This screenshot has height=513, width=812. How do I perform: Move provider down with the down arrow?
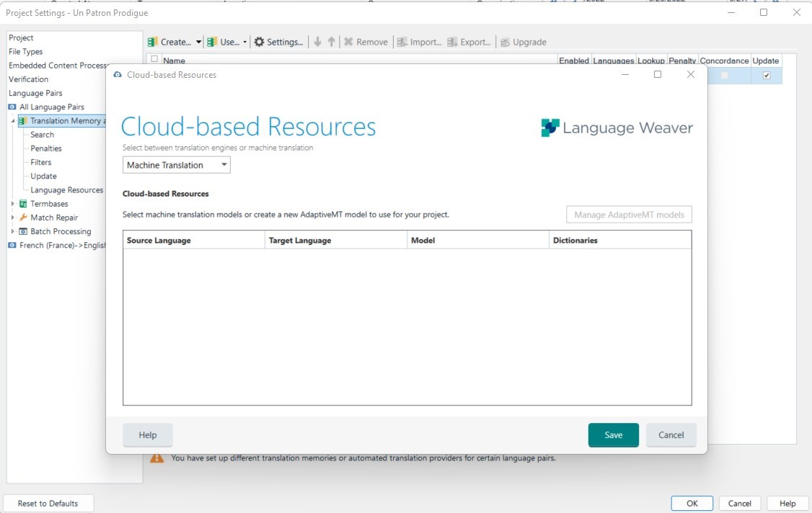coord(317,42)
